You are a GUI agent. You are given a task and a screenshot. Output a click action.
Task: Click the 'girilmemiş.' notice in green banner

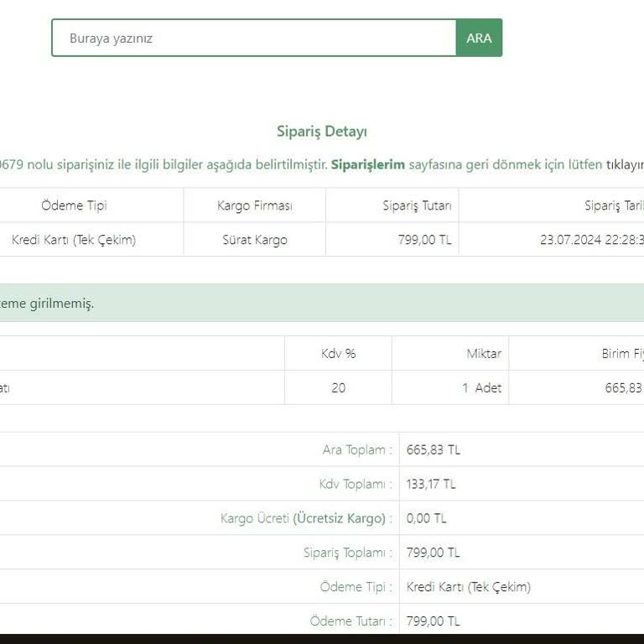point(61,304)
